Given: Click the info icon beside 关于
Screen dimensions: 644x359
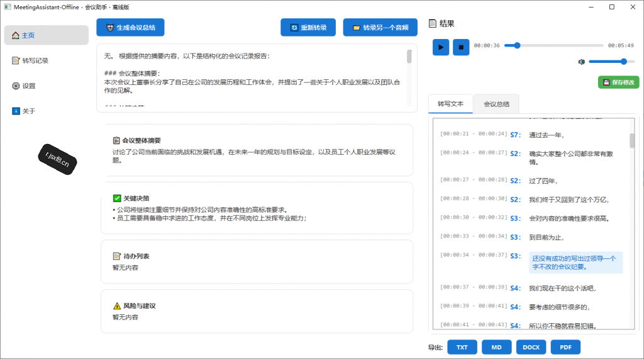Looking at the screenshot, I should pyautogui.click(x=16, y=111).
